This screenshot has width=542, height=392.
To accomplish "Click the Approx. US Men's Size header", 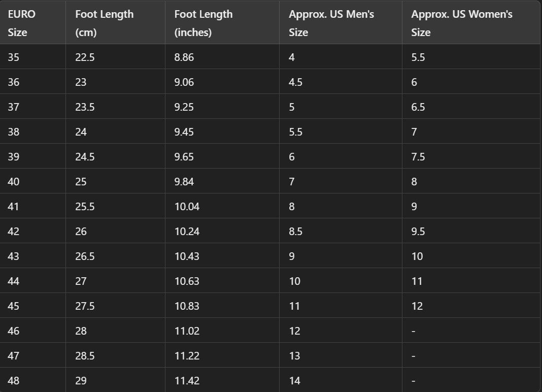I will [331, 23].
